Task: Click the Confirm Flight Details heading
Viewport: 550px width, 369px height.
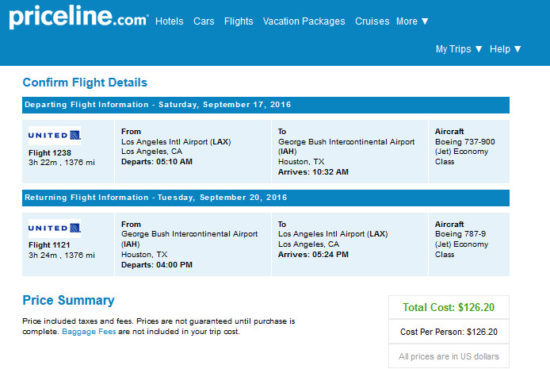Action: (85, 82)
